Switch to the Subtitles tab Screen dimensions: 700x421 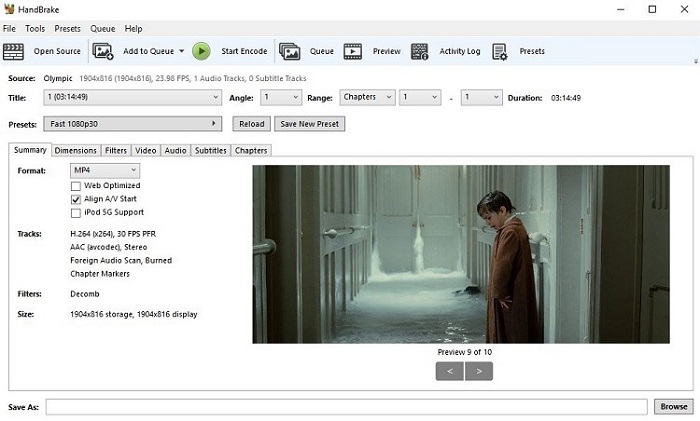pyautogui.click(x=211, y=150)
